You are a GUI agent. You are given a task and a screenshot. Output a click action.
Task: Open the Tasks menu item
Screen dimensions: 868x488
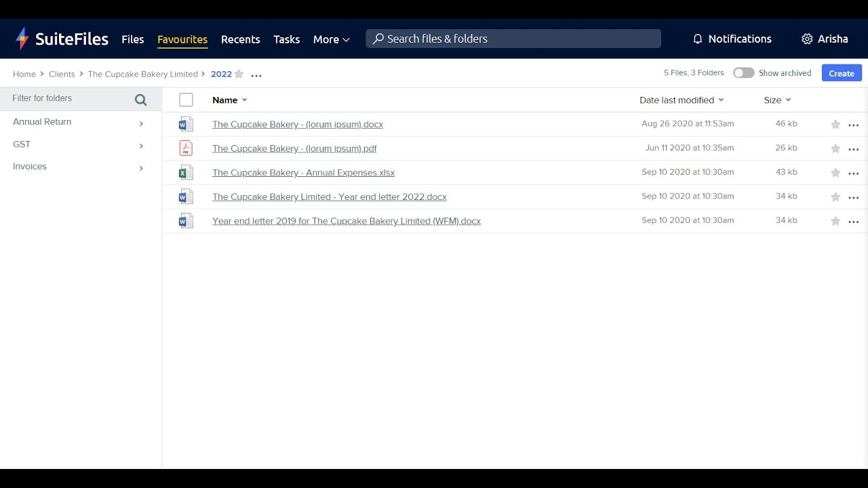286,39
